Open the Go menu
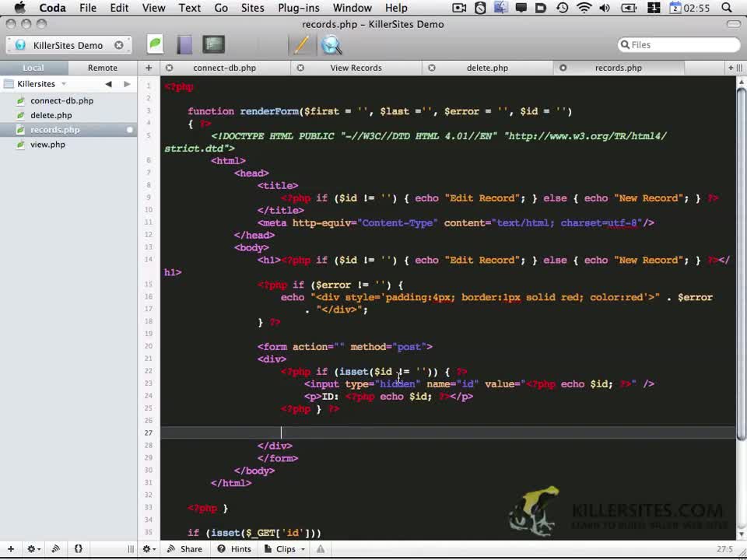747x560 pixels. click(x=221, y=8)
